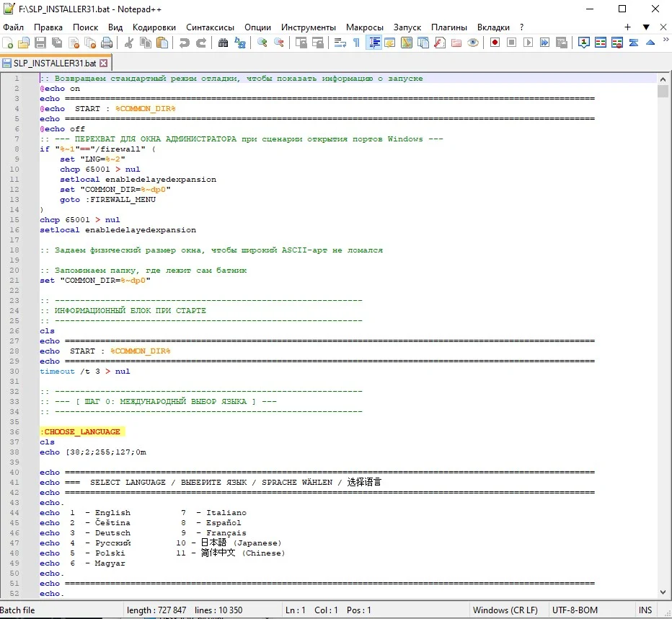Redo the action with toolbar arrow
The width and height of the screenshot is (672, 619).
coord(201,43)
